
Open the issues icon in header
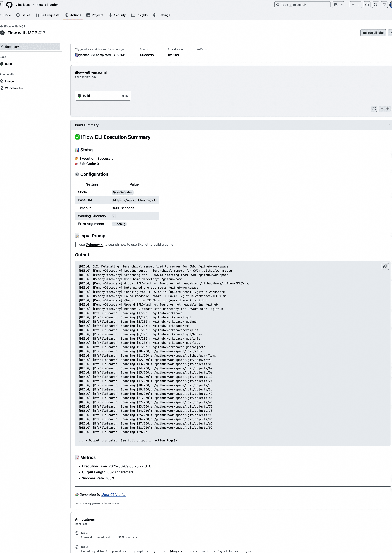click(367, 5)
